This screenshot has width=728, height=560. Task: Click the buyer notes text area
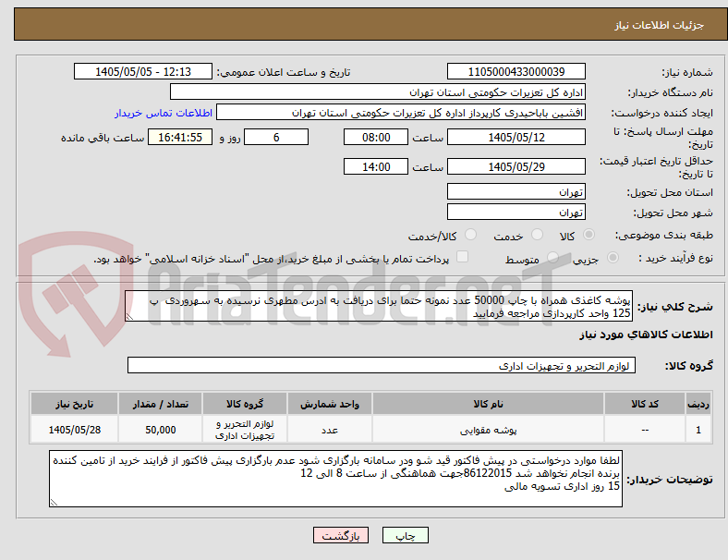[x=335, y=479]
